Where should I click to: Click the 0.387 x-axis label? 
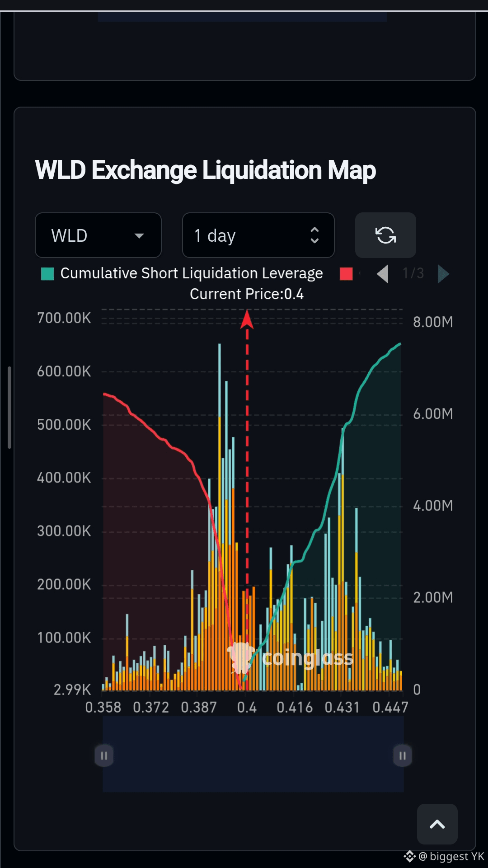(x=199, y=707)
